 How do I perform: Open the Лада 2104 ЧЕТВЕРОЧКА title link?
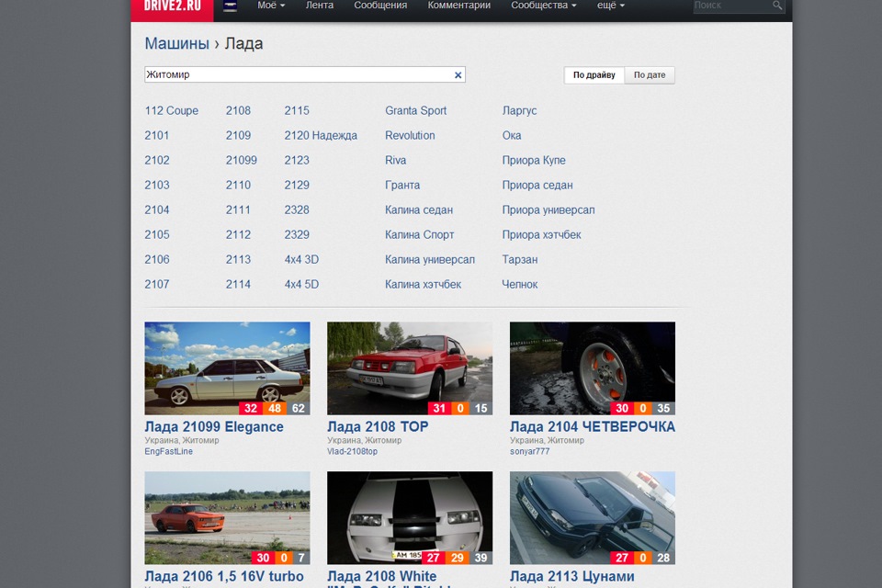(x=593, y=427)
